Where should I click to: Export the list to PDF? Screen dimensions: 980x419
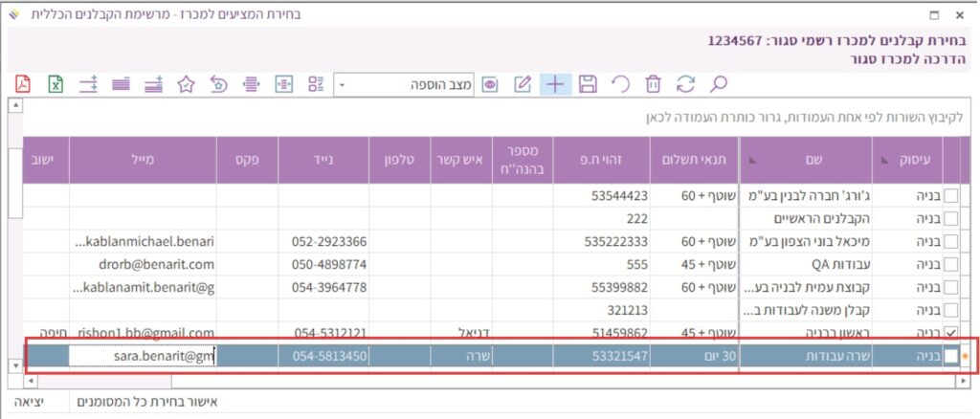click(x=23, y=84)
